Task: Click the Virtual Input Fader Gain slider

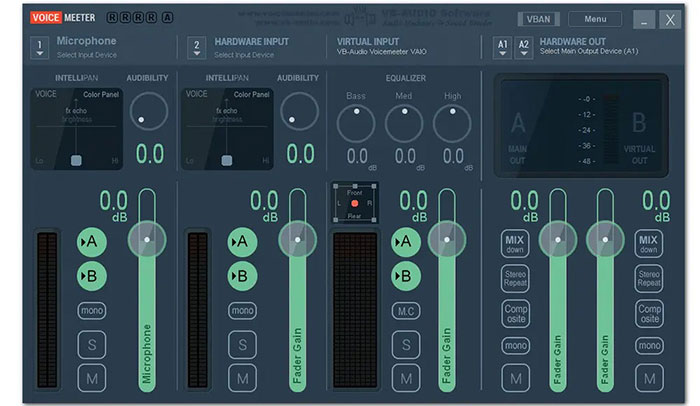Action: (446, 300)
